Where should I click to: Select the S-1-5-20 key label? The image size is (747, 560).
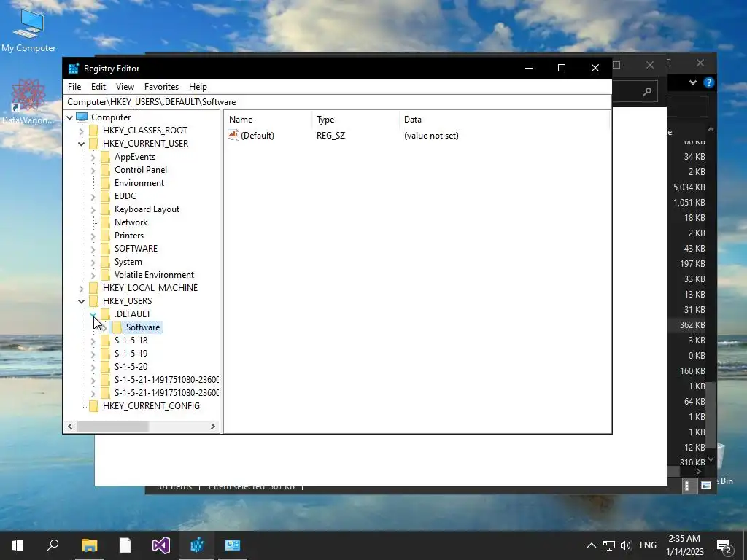[131, 367]
